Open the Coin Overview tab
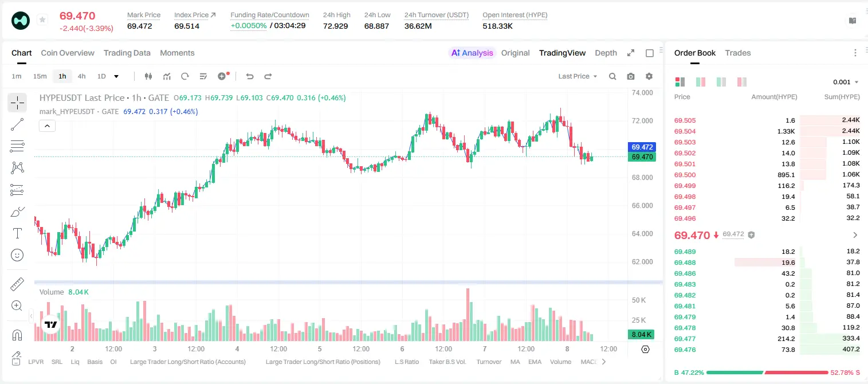Viewport: 868px width, 384px height. [x=68, y=53]
